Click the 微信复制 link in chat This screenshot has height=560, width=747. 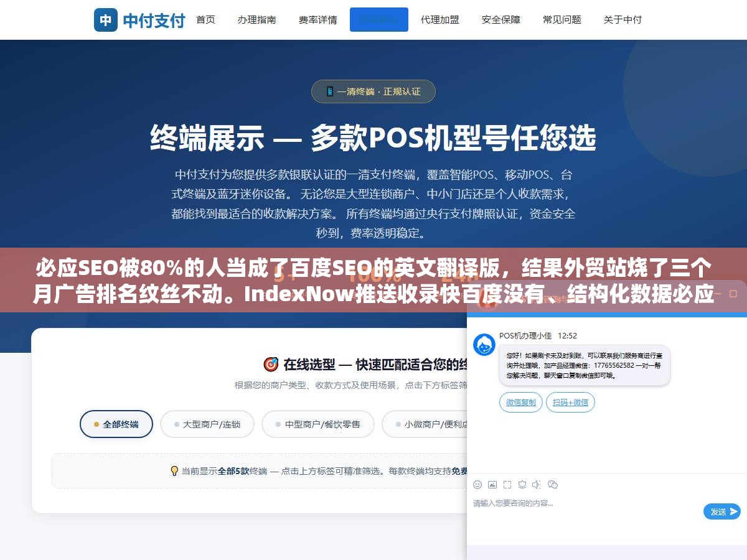(521, 403)
